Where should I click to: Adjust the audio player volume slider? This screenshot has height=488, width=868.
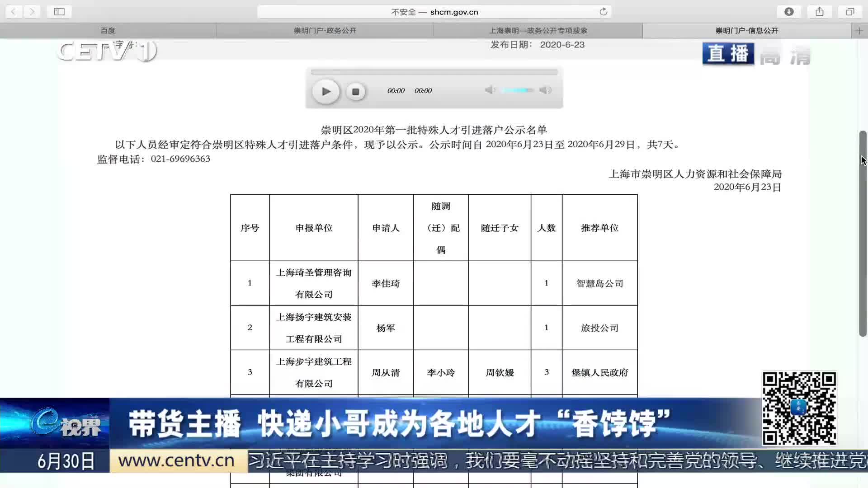click(x=518, y=90)
